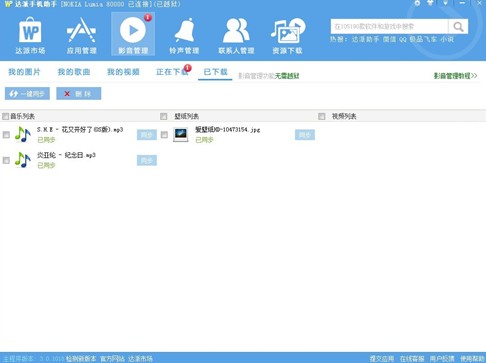486x363 pixels.
Task: Switch to 我的歌曲 tab
Action: pos(74,72)
